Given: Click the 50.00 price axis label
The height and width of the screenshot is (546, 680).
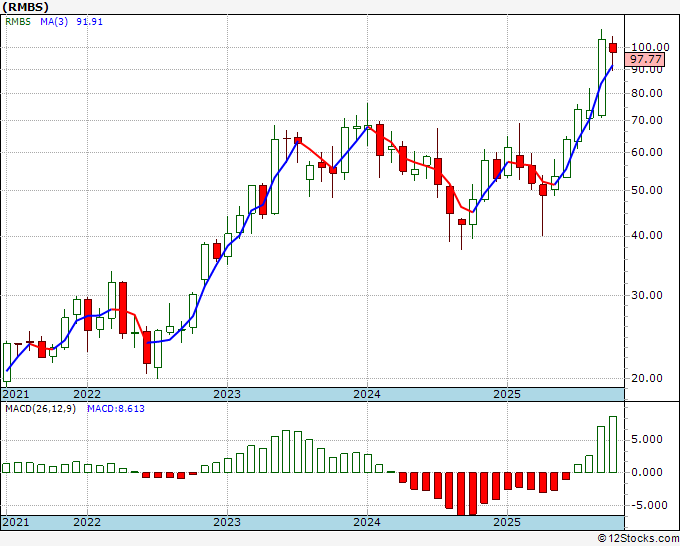Looking at the screenshot, I should pos(647,190).
